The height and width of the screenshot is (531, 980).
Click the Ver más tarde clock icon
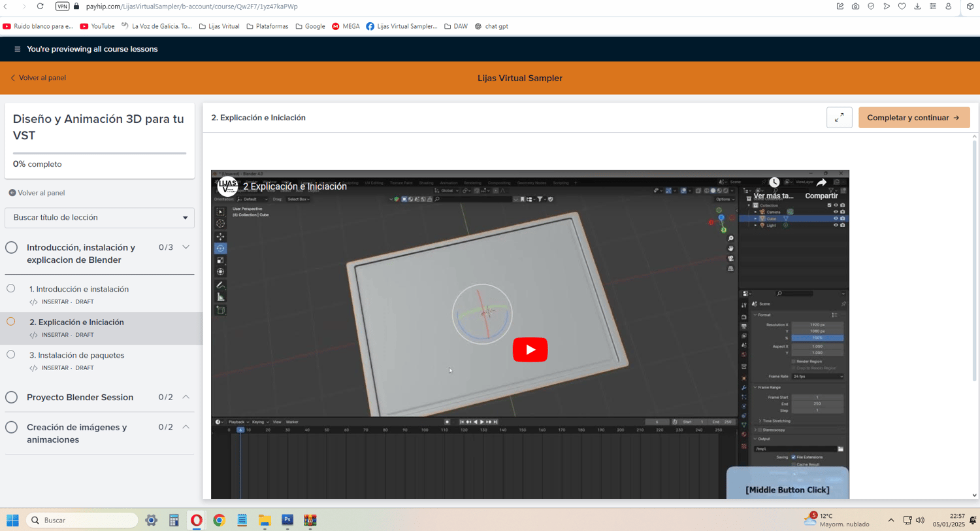pos(774,182)
